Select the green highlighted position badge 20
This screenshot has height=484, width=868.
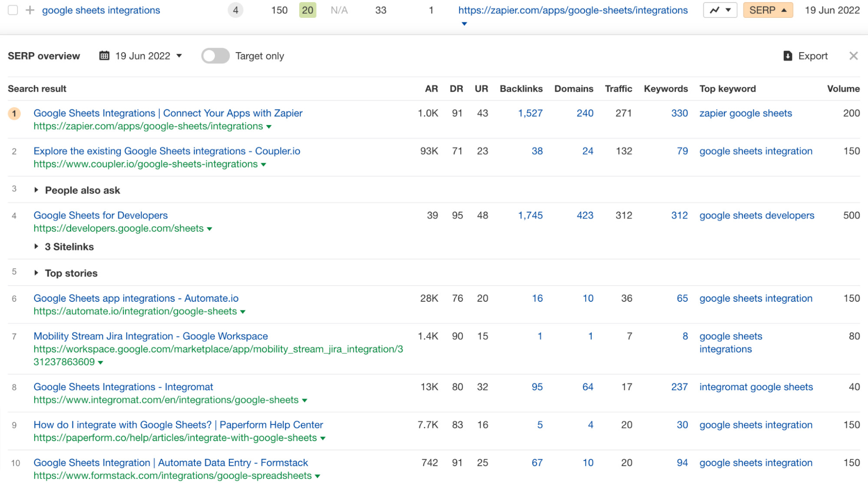pyautogui.click(x=307, y=10)
